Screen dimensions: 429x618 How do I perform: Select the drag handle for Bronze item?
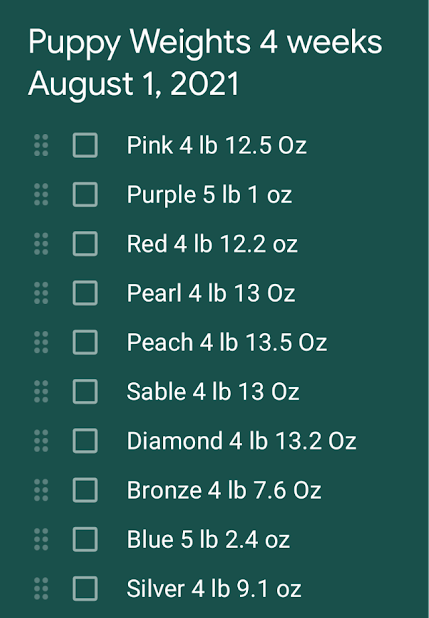[x=41, y=490]
